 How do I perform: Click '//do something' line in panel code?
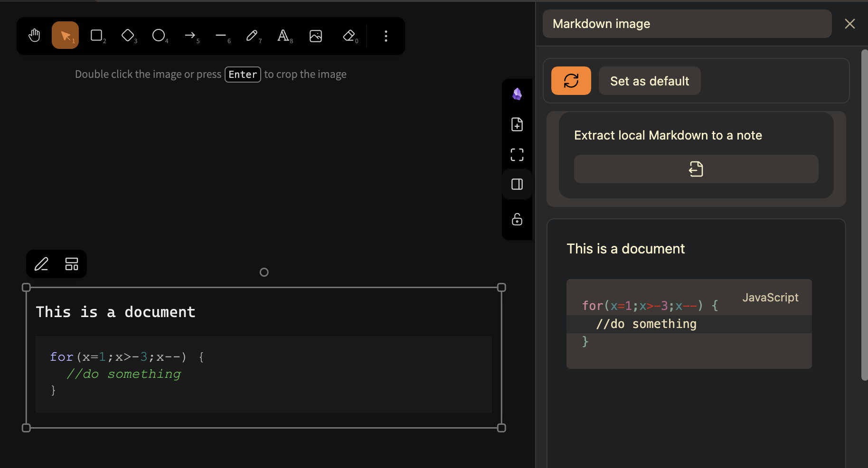click(646, 324)
